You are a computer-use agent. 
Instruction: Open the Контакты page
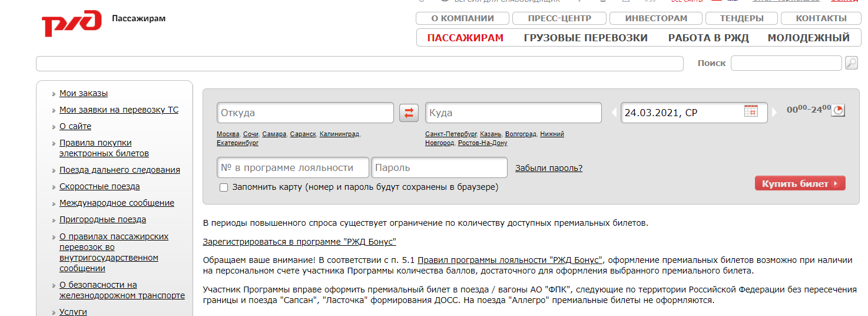821,18
